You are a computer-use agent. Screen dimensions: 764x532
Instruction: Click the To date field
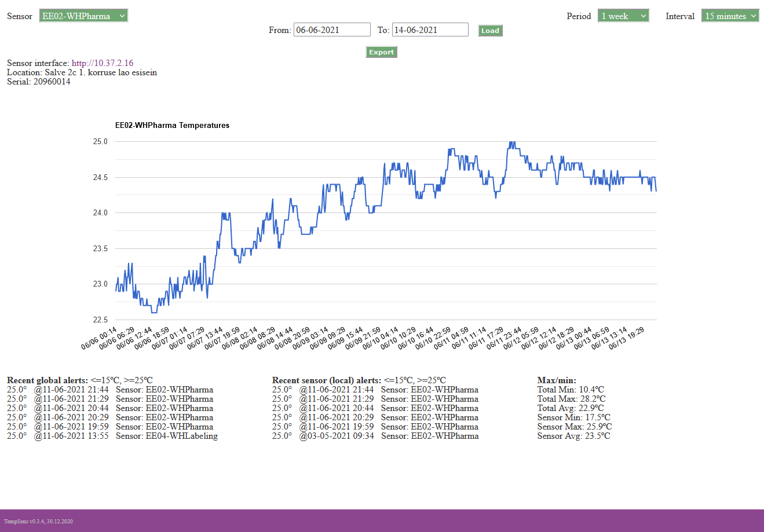click(430, 30)
